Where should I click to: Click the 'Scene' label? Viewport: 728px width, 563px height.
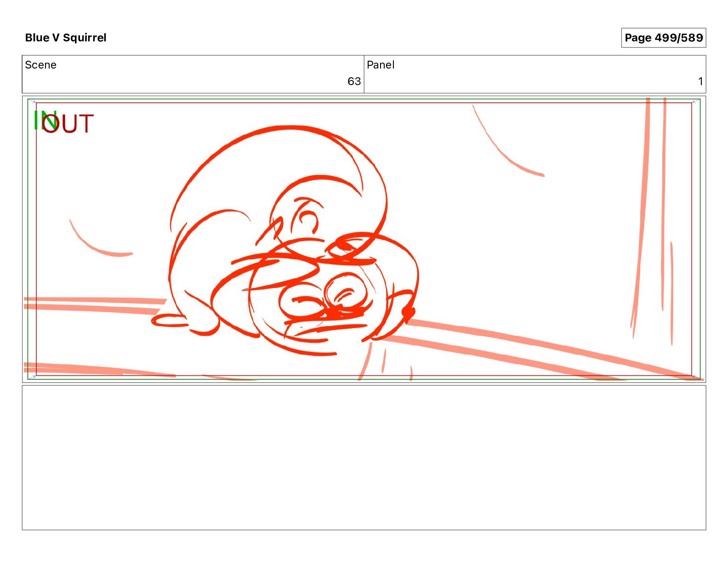pyautogui.click(x=41, y=65)
